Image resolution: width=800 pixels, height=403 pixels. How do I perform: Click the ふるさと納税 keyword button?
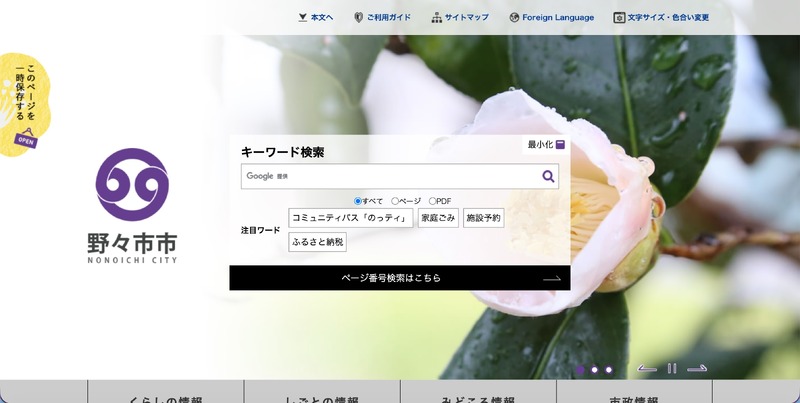click(317, 242)
